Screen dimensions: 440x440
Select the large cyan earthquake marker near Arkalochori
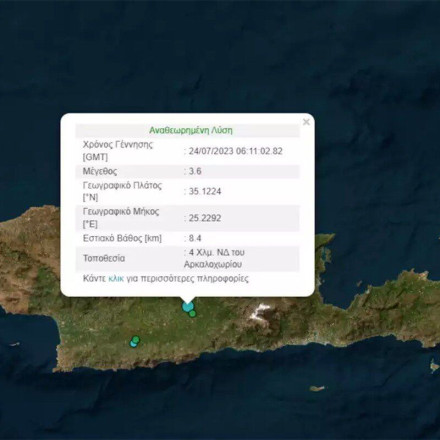[x=187, y=306]
